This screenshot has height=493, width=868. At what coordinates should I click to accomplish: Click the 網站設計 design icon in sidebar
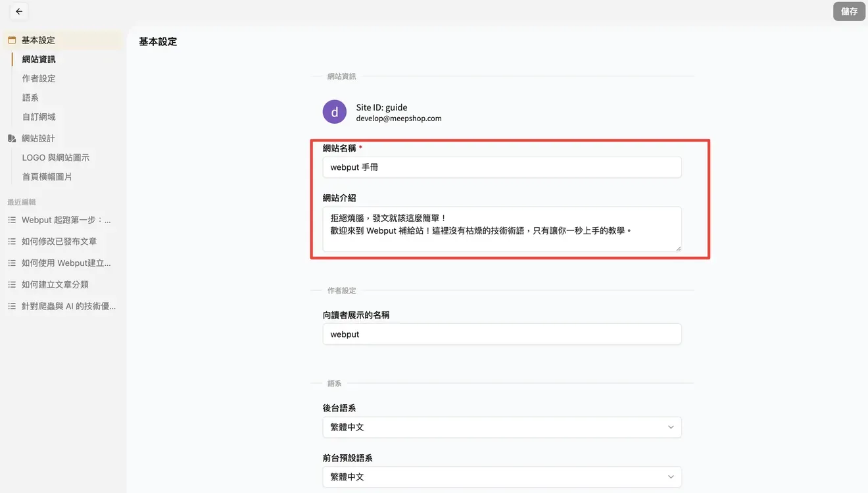(x=12, y=138)
